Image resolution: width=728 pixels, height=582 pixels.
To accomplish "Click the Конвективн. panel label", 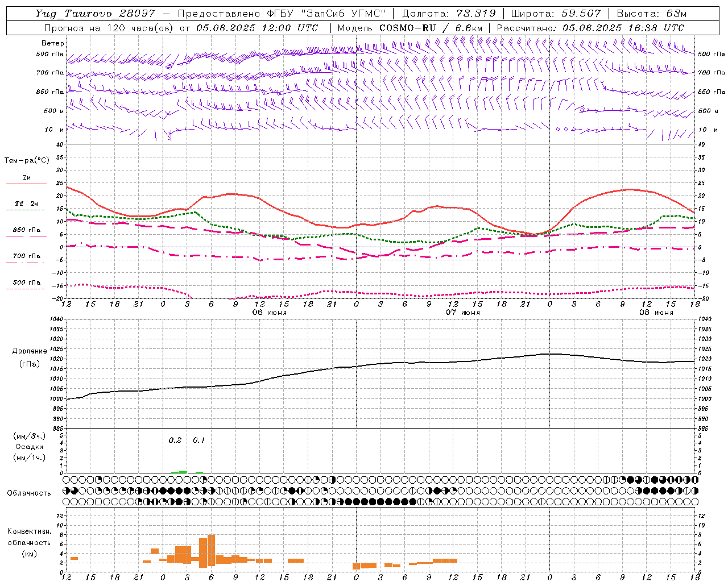I will pyautogui.click(x=30, y=531).
